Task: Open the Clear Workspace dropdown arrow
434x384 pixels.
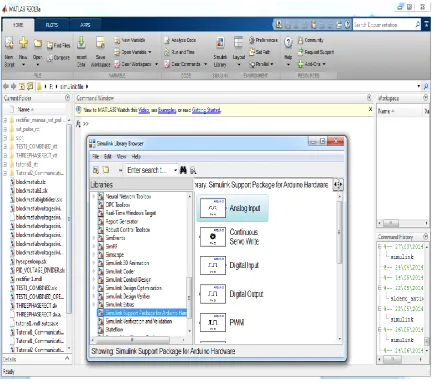Action: point(156,64)
